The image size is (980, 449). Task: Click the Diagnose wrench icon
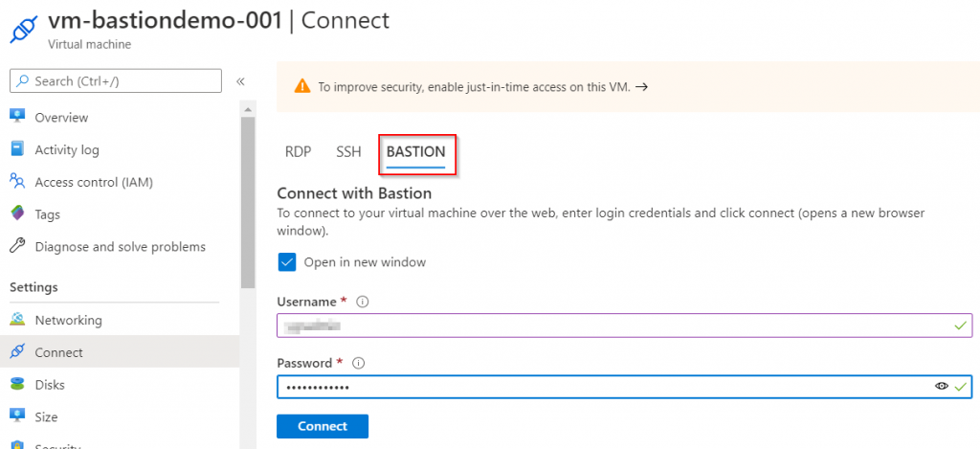click(x=17, y=246)
